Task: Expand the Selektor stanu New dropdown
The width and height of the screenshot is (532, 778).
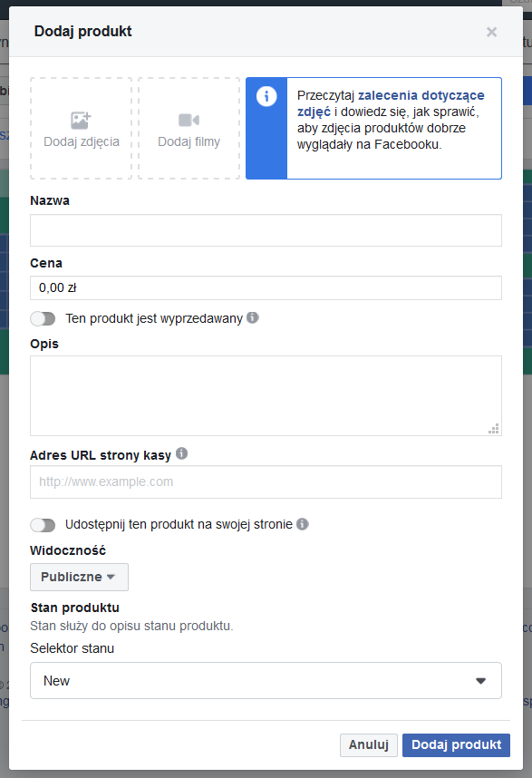Action: point(266,681)
